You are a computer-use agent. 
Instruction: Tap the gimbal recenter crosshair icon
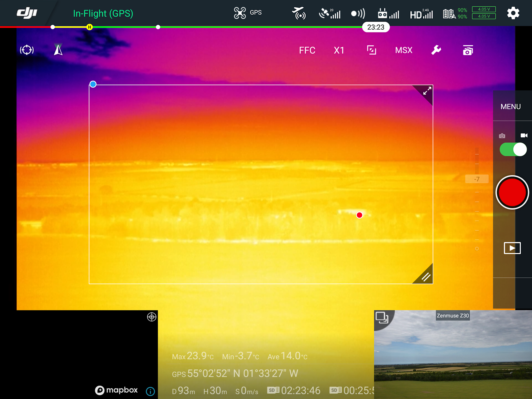(27, 50)
